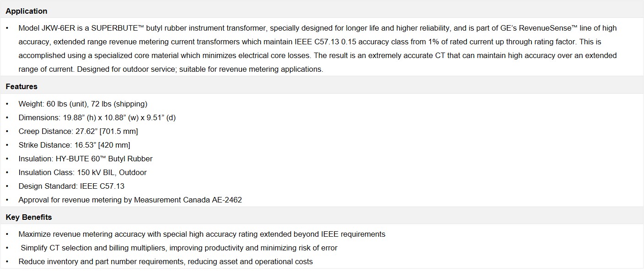This screenshot has height=271, width=644.
Task: Select the Dimensions 19.88" line
Action: coord(97,117)
